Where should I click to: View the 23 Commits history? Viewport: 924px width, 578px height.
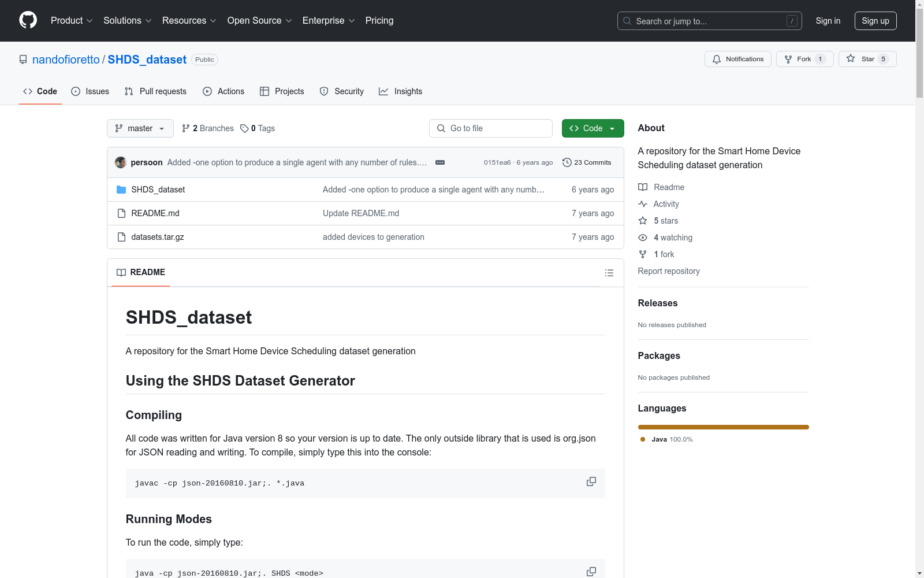(587, 162)
